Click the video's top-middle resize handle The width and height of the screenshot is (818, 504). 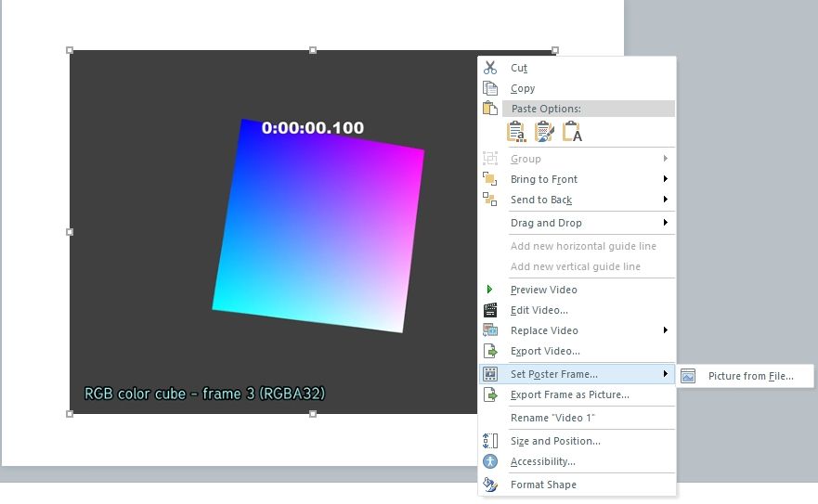click(313, 50)
